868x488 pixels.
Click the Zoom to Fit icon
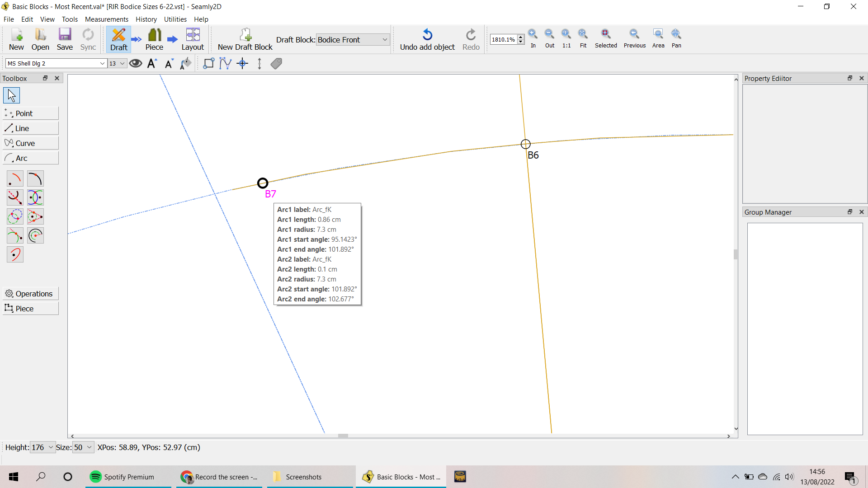(583, 38)
